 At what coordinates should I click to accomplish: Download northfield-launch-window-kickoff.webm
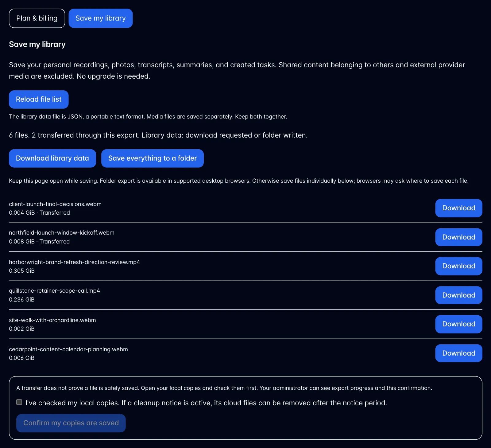pyautogui.click(x=459, y=237)
